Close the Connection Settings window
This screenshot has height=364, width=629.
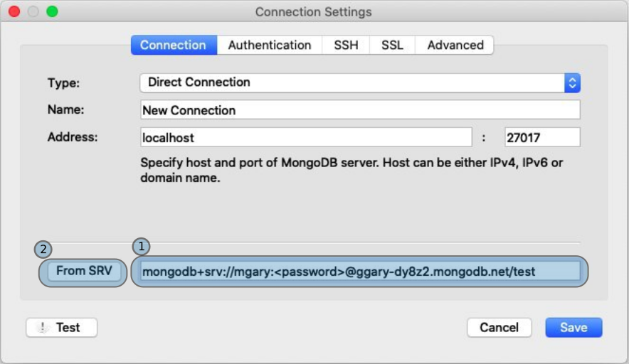(14, 11)
